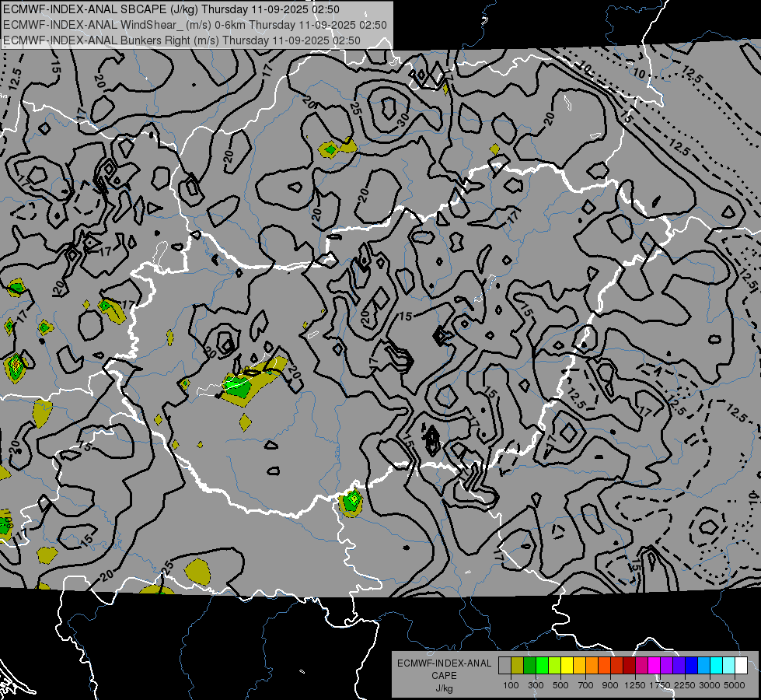Click the Bunkers Right title line
This screenshot has width=761, height=700.
(x=182, y=40)
